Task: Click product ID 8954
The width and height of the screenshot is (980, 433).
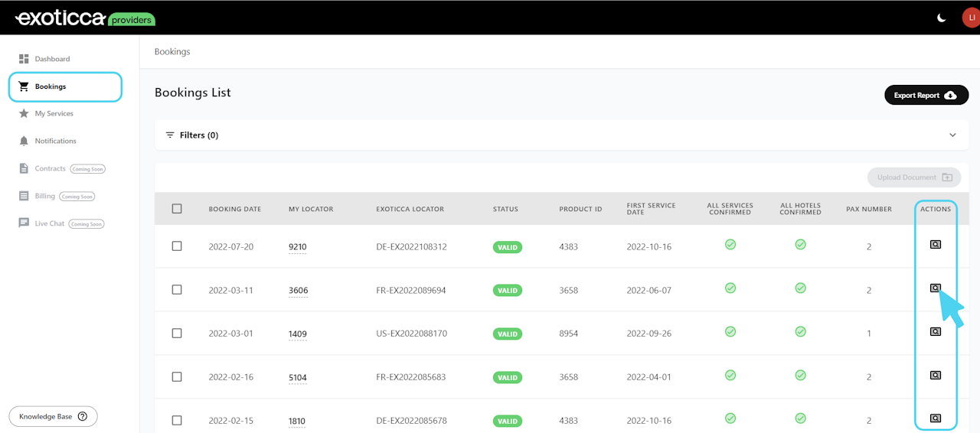Action: [x=568, y=334]
